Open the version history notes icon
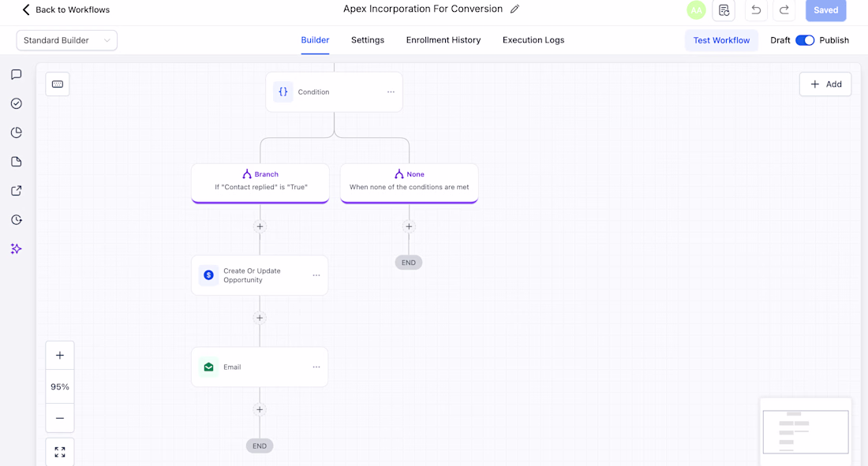868x466 pixels. pyautogui.click(x=724, y=10)
